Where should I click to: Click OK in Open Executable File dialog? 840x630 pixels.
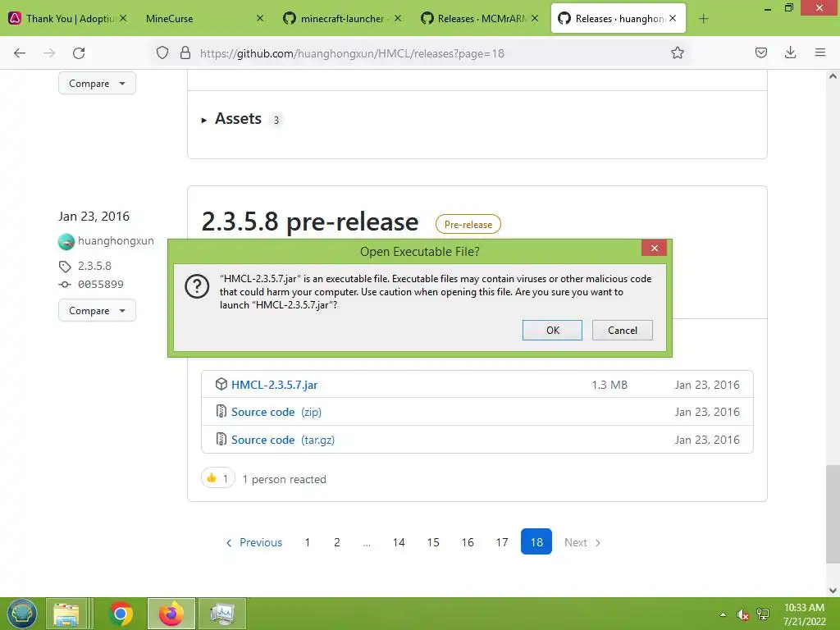(552, 330)
